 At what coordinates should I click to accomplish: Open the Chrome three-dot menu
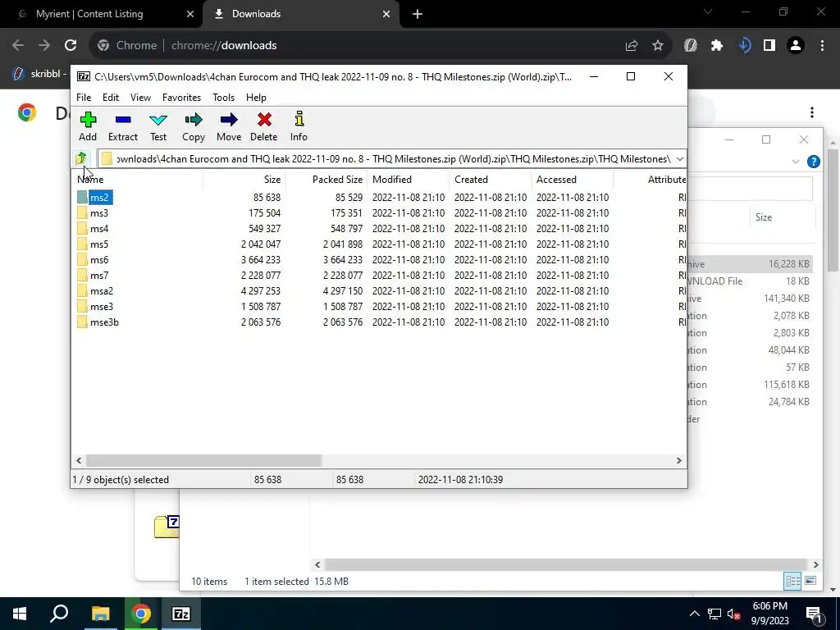pos(822,46)
